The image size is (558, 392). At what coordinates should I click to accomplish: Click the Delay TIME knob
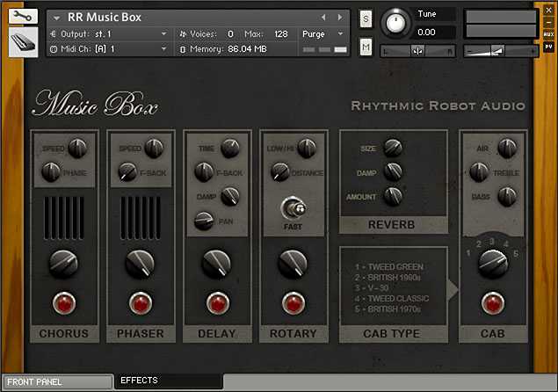tap(230, 149)
